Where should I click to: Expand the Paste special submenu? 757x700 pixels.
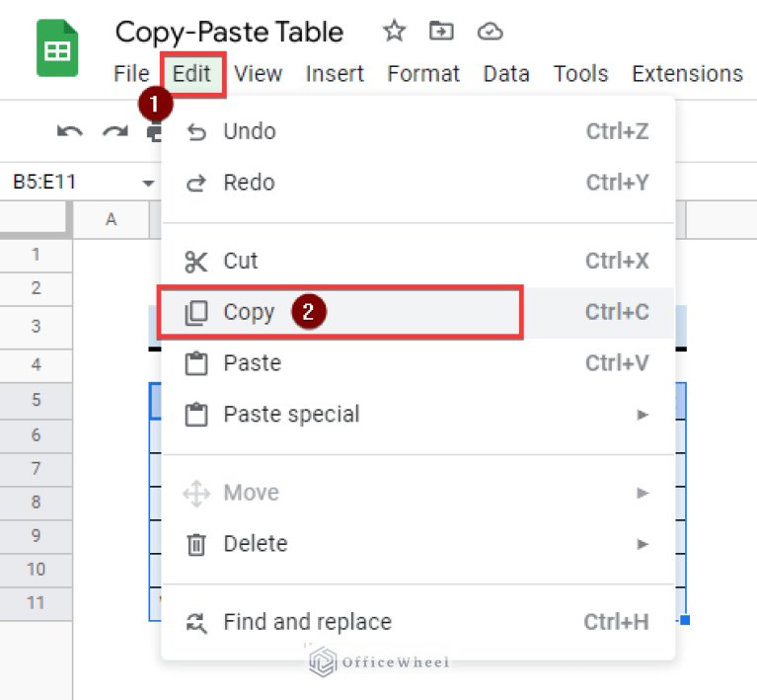pyautogui.click(x=418, y=415)
